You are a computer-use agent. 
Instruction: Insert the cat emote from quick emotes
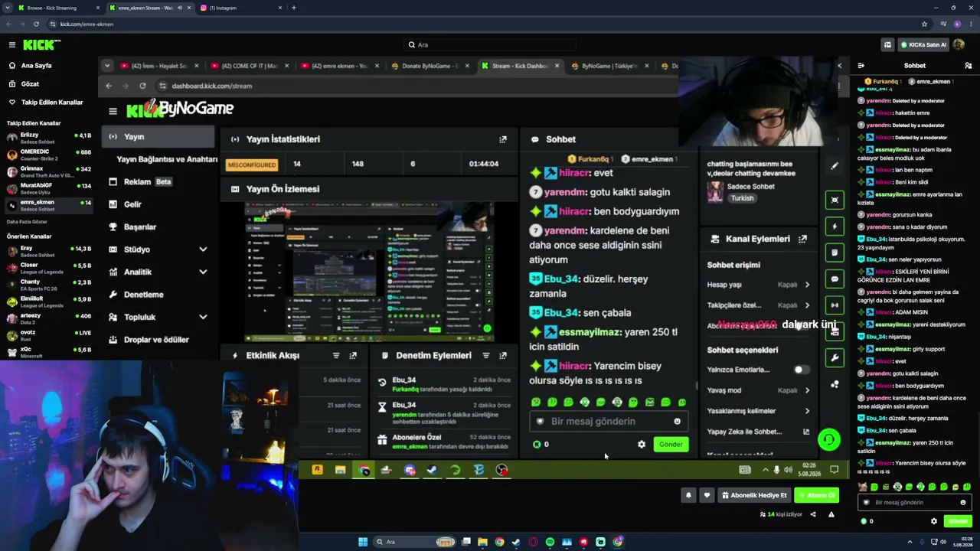pyautogui.click(x=863, y=487)
